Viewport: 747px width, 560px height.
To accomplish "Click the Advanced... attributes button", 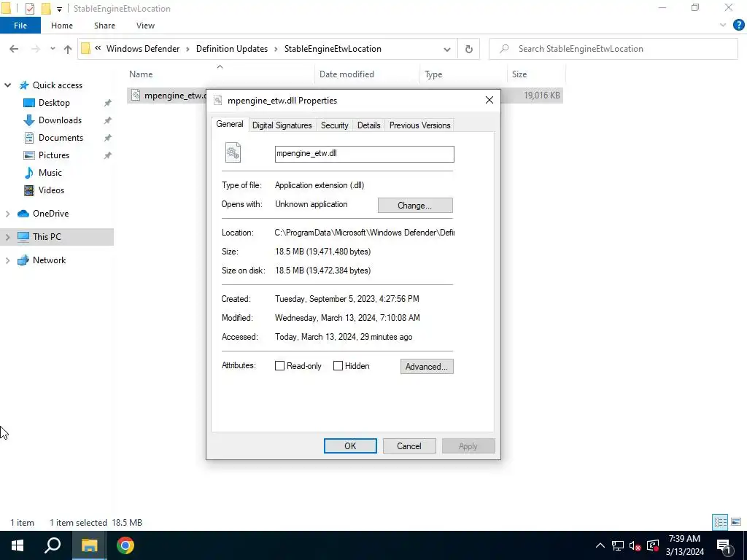I will tap(427, 366).
